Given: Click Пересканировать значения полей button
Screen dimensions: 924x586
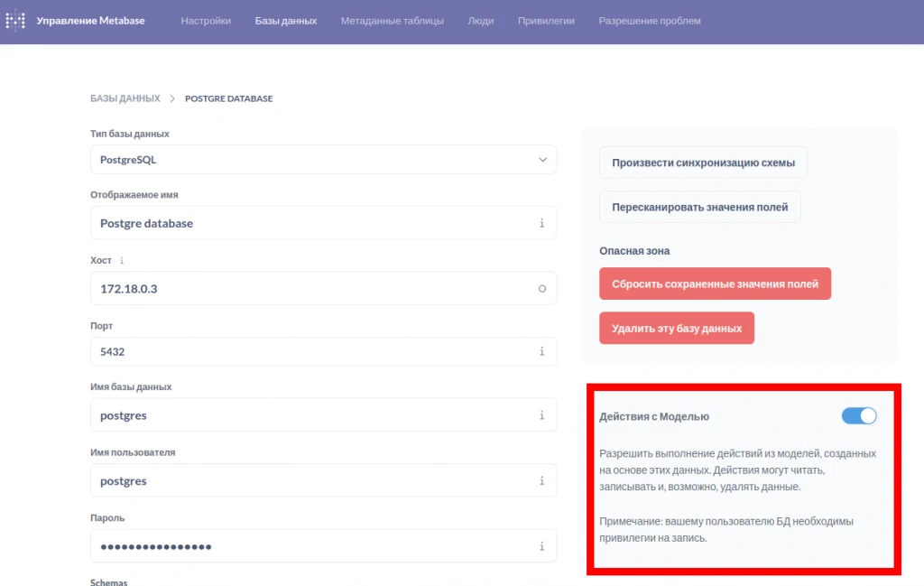Looking at the screenshot, I should pyautogui.click(x=699, y=207).
